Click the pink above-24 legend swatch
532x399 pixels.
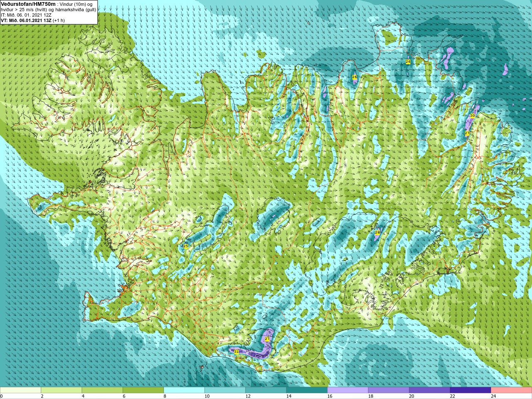[512, 390]
